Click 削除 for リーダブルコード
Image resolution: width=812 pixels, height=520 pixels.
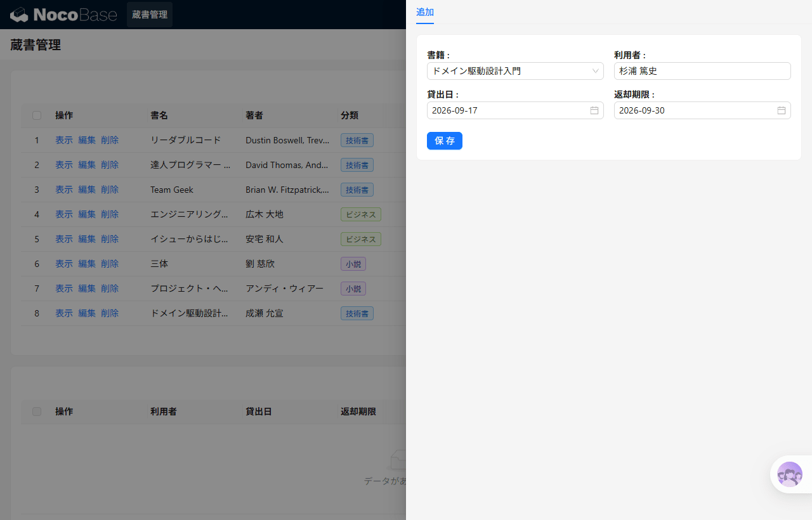[x=110, y=140]
